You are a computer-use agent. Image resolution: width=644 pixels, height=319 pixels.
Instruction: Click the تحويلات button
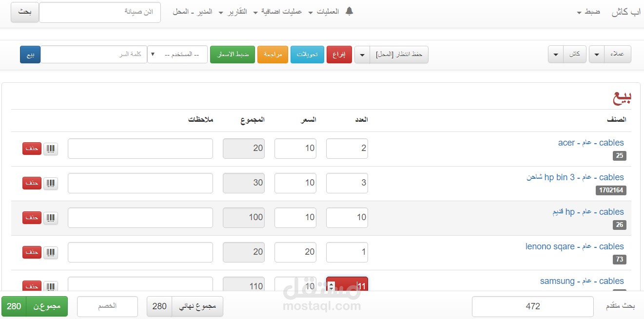(307, 55)
